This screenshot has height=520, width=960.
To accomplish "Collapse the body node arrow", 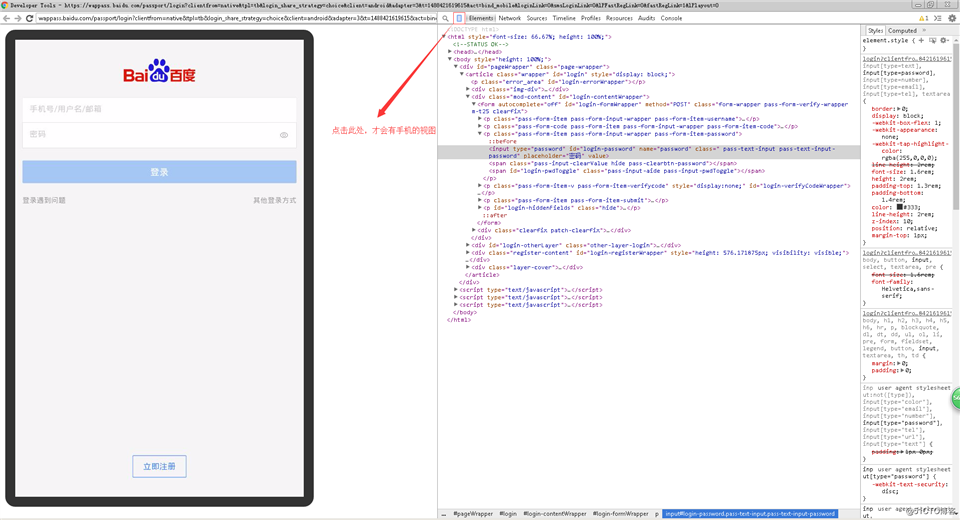I will point(450,59).
